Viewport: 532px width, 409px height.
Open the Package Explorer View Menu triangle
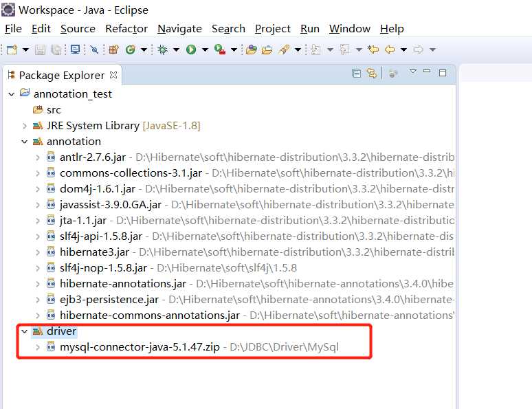click(x=412, y=71)
